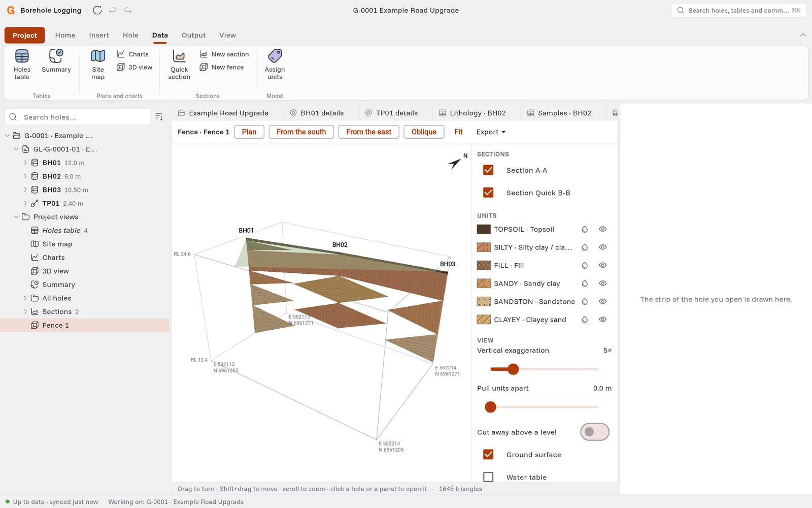Create a Quick section
The width and height of the screenshot is (812, 508).
tap(179, 64)
